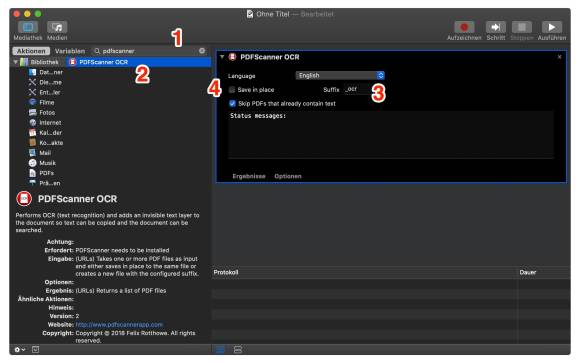580x363 pixels.
Task: Start recording with the Aufzeichnen button
Action: coord(464,27)
